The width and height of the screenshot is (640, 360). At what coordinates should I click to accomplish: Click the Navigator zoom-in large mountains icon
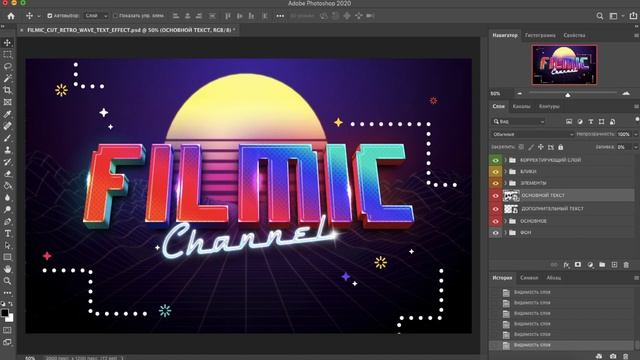(x=626, y=93)
